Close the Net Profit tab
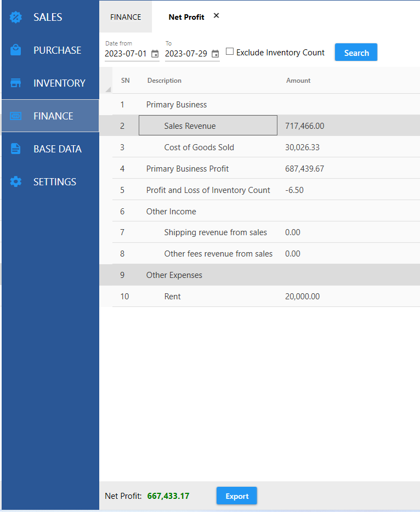The height and width of the screenshot is (512, 420). [216, 16]
